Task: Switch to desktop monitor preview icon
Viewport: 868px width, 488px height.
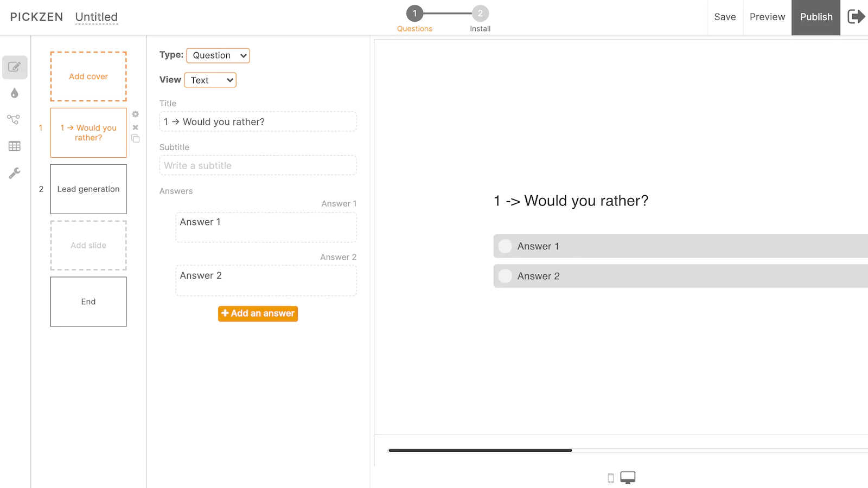Action: pos(628,478)
